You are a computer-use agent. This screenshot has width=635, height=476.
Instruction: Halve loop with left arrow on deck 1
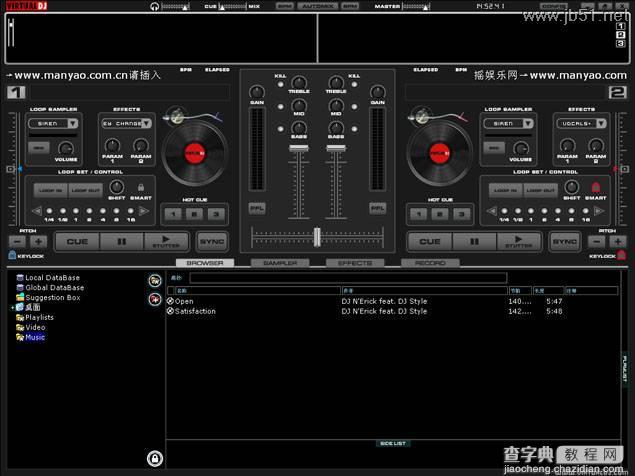[37, 211]
